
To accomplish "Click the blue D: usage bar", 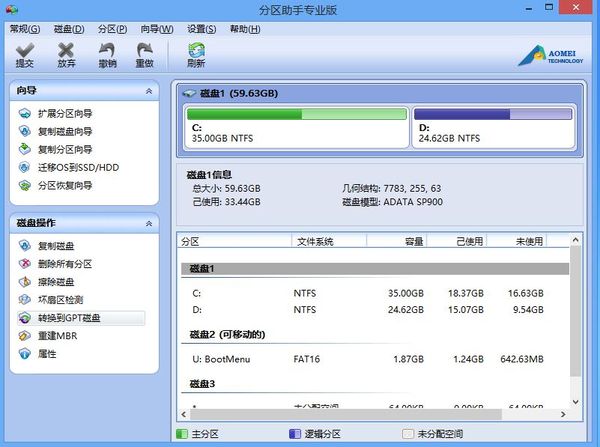I will tap(493, 114).
